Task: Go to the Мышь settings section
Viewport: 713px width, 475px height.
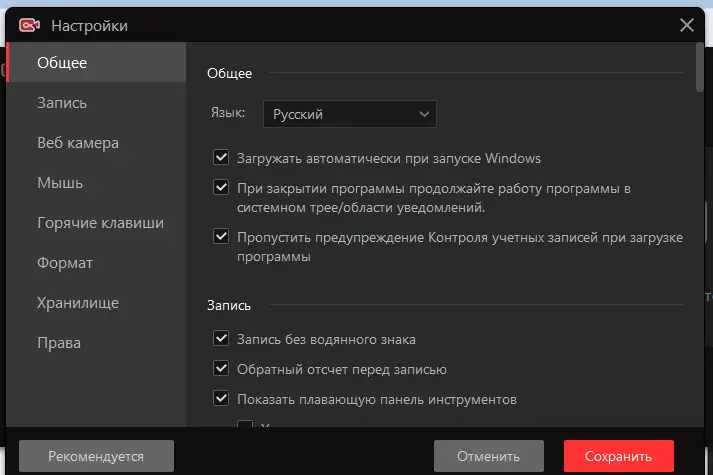Action: point(60,183)
